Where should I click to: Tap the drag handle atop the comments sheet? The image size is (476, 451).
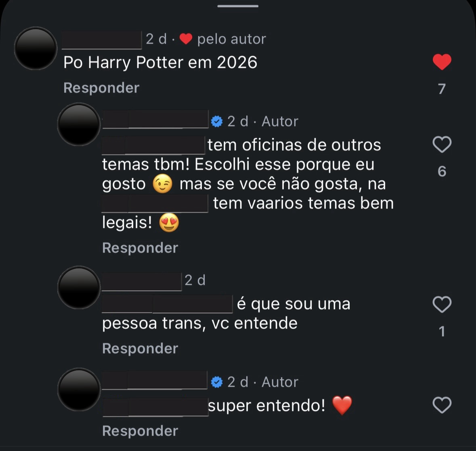click(x=238, y=6)
